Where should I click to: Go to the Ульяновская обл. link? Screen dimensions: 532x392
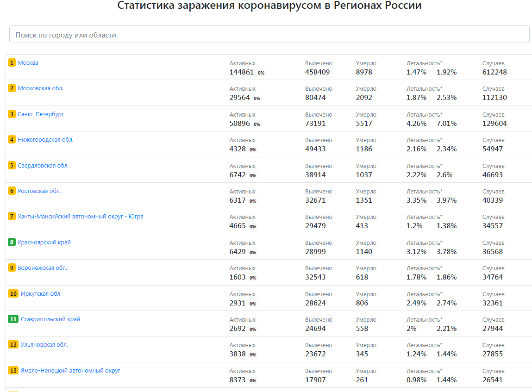point(44,345)
